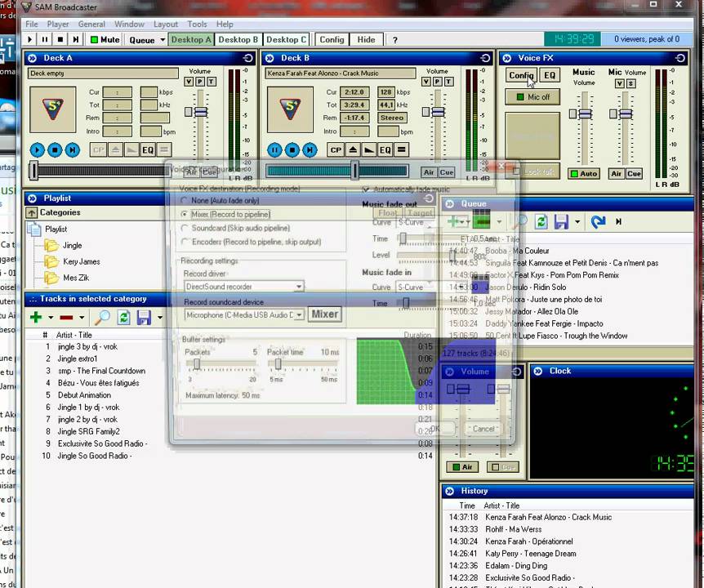The image size is (704, 588).
Task: Toggle Voice FX Auto button
Action: (x=584, y=174)
